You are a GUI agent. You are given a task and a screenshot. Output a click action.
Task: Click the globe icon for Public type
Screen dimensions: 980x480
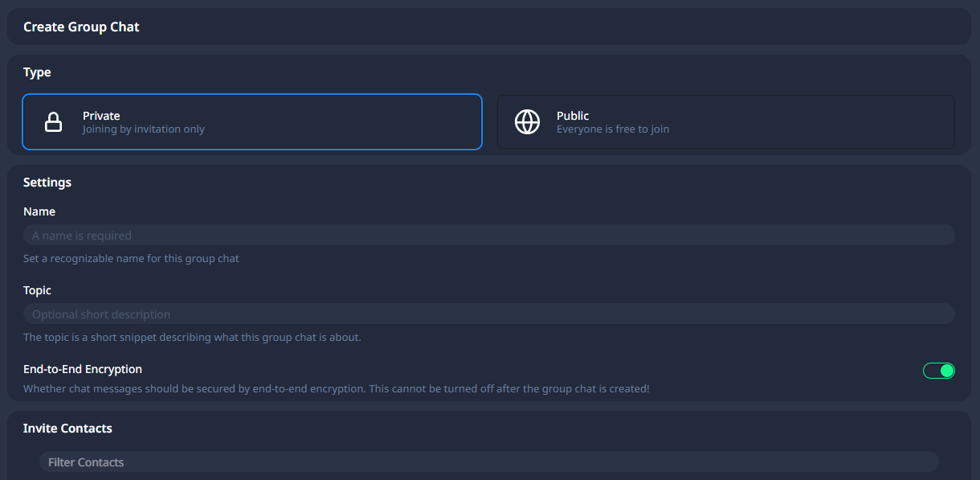click(527, 122)
